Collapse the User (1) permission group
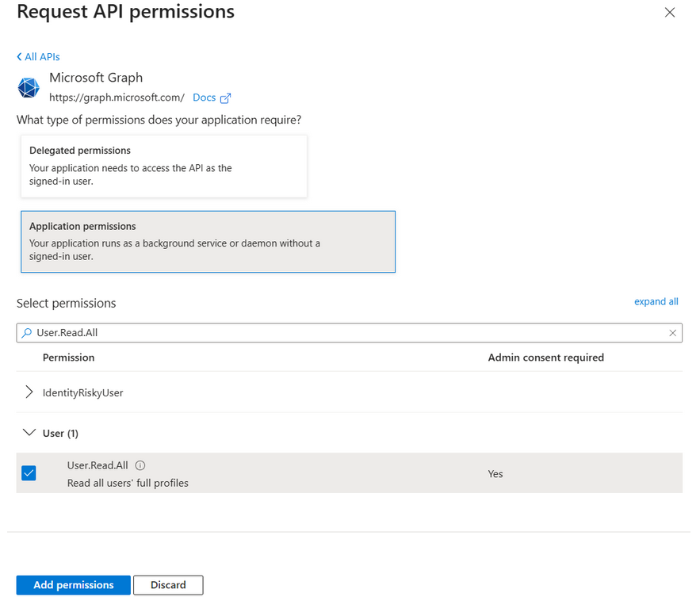 click(29, 433)
